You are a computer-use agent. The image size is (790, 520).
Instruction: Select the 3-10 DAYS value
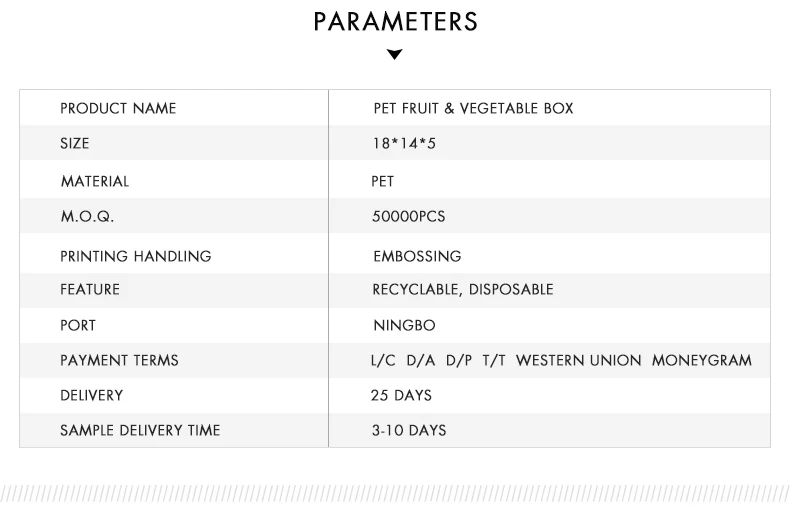(408, 431)
